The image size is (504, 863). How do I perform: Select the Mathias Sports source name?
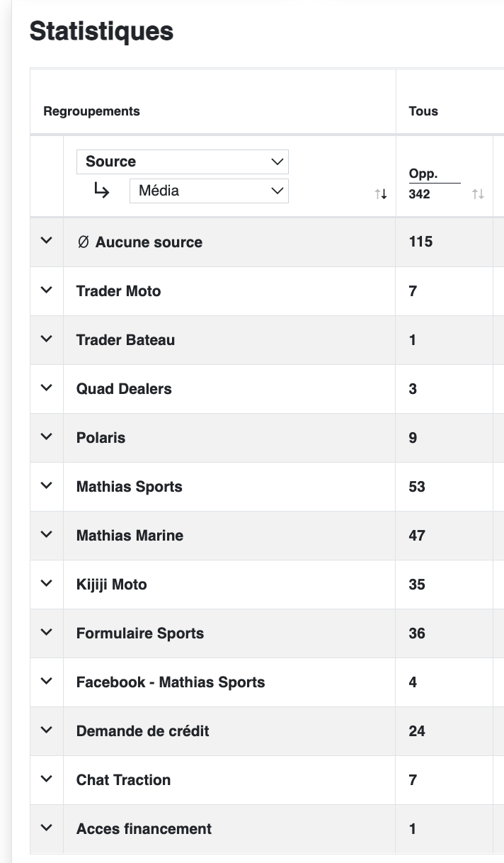click(x=130, y=487)
